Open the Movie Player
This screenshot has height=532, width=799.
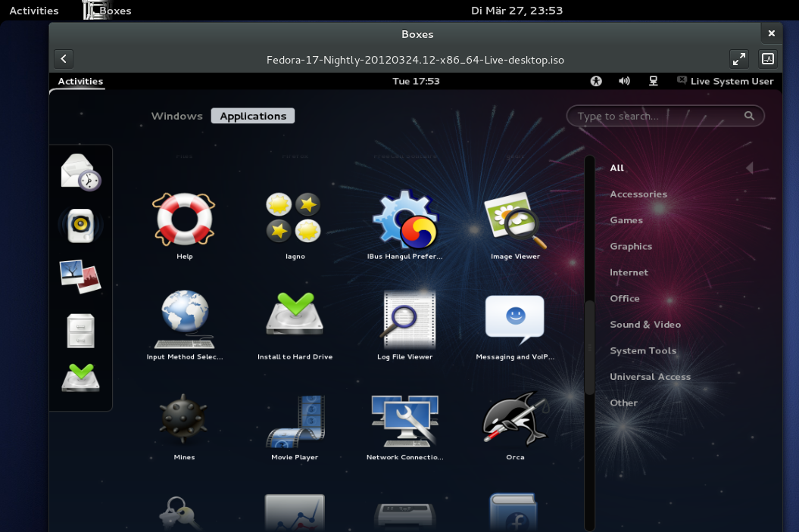[x=295, y=427]
